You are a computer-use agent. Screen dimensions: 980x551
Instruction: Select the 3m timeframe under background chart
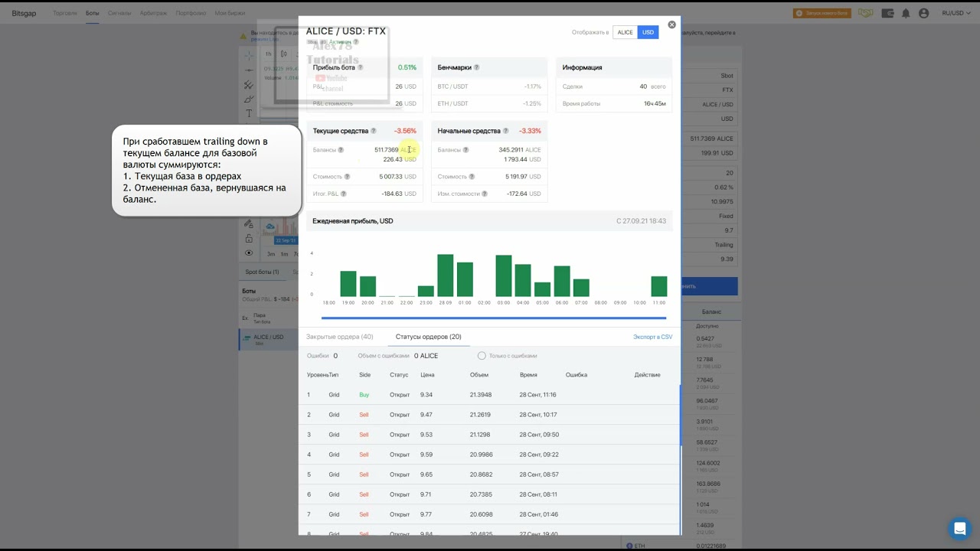point(269,254)
